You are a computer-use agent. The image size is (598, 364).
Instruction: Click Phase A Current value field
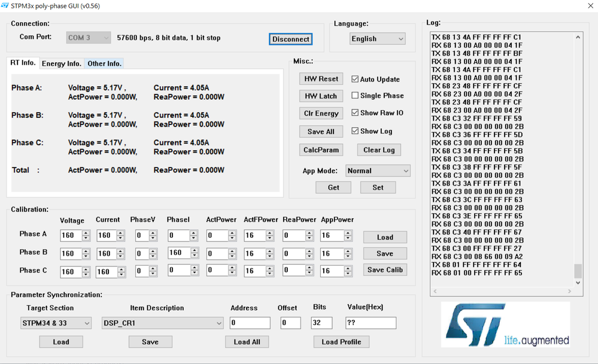tap(107, 235)
